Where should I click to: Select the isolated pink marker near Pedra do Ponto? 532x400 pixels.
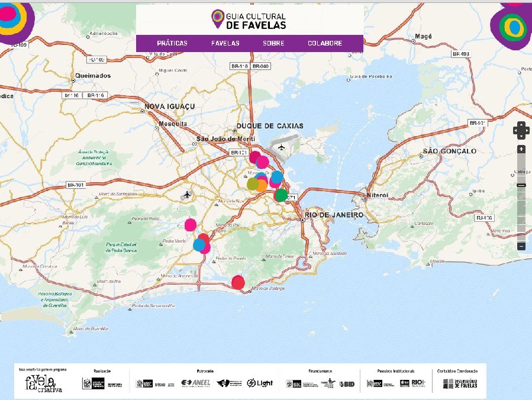(x=191, y=225)
